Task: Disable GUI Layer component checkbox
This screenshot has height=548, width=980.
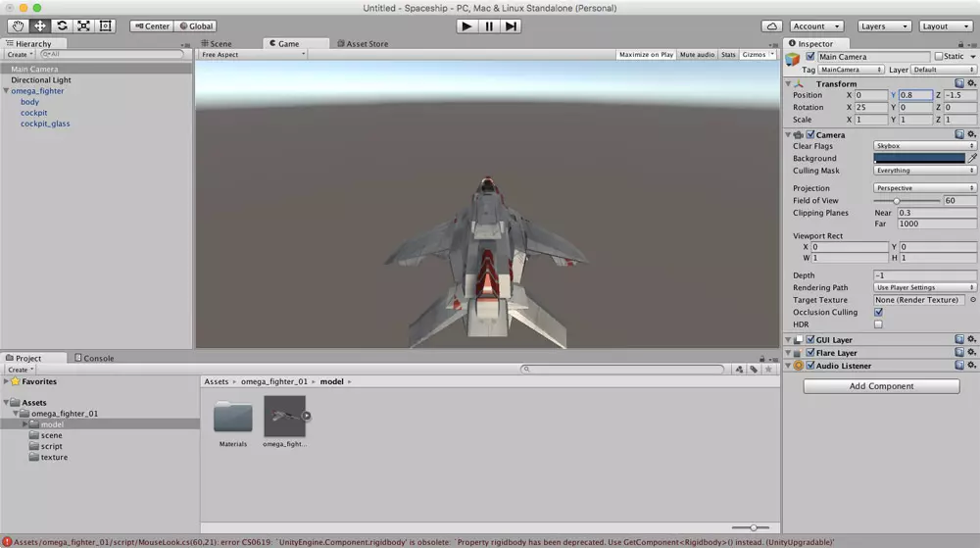Action: (x=810, y=339)
